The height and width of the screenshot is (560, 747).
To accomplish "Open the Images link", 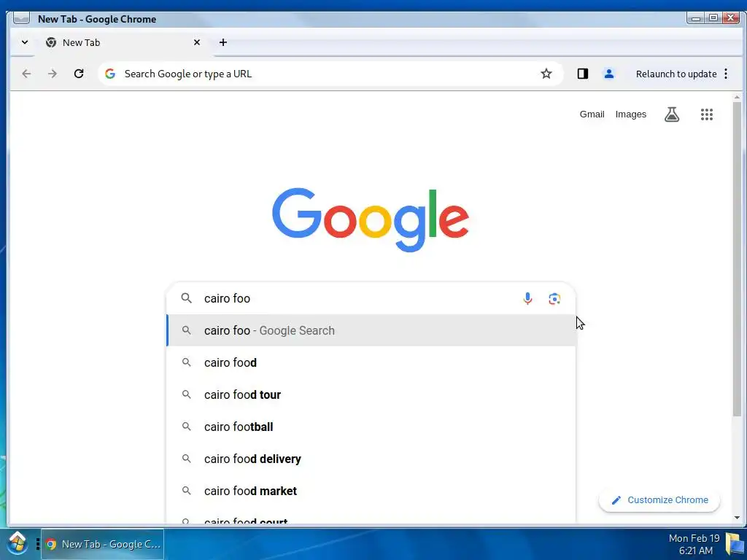I will coord(631,114).
